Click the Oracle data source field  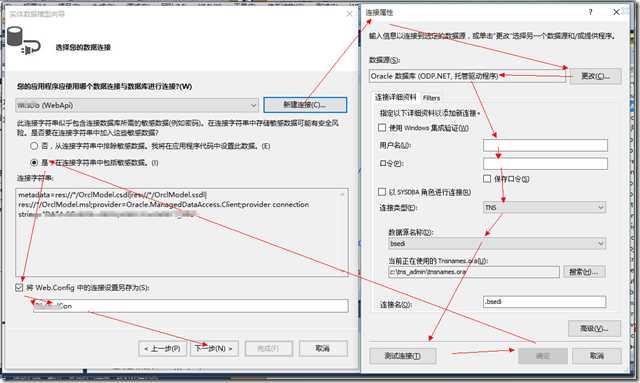467,76
